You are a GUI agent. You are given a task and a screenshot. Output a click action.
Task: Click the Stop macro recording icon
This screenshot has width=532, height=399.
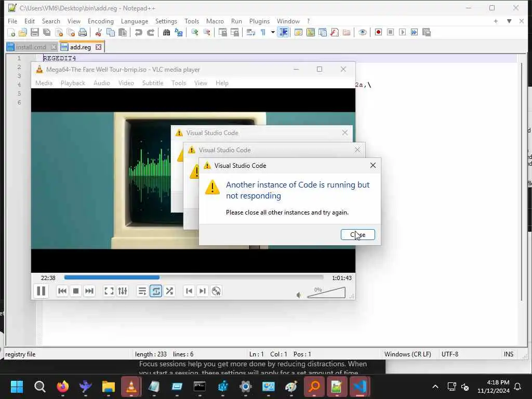(x=390, y=33)
